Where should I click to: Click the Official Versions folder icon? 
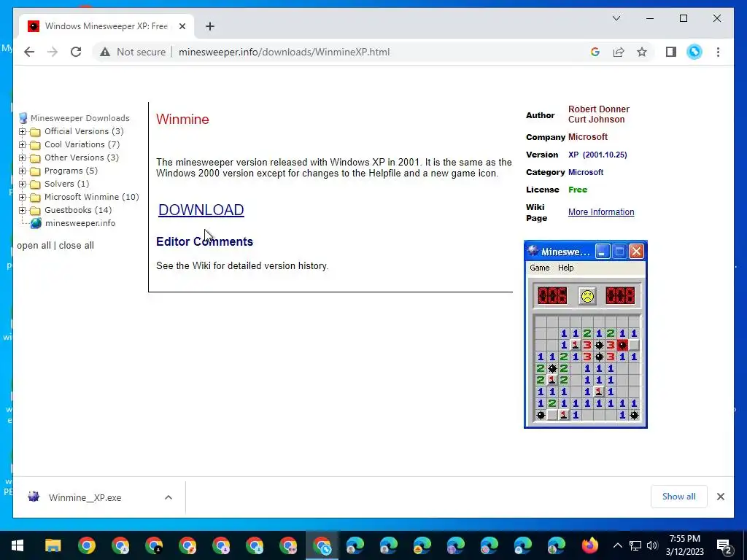tap(35, 131)
